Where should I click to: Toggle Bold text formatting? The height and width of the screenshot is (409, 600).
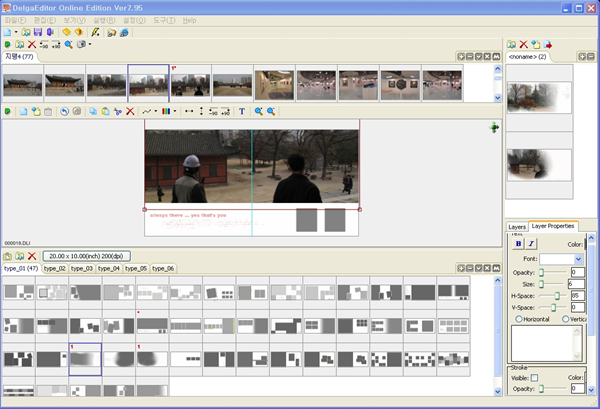tap(518, 244)
